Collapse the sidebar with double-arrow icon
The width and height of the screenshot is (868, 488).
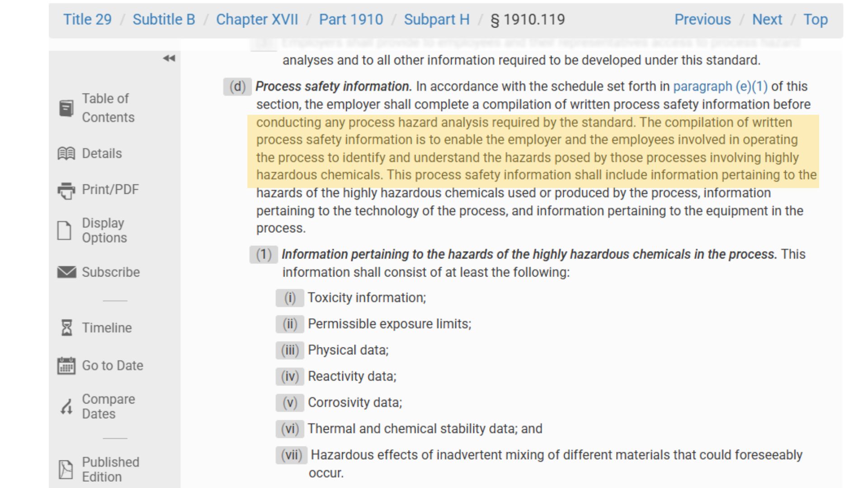tap(169, 58)
